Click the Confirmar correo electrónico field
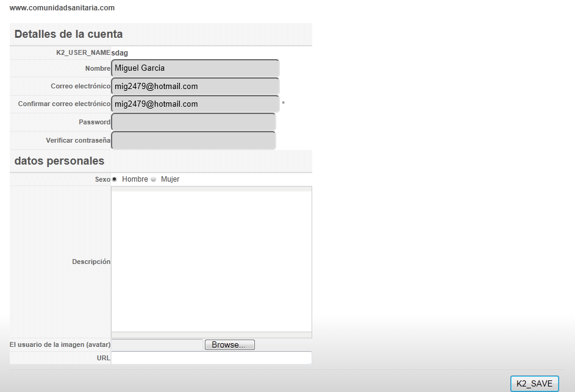 [x=195, y=104]
